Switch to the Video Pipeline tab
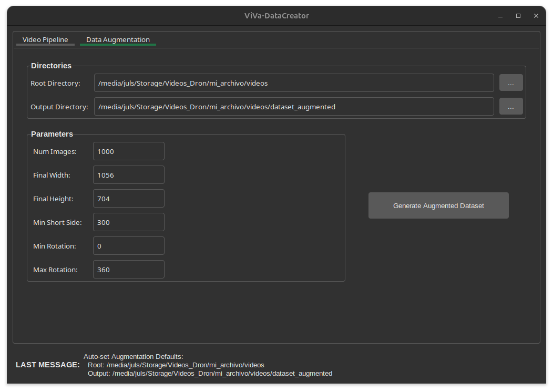This screenshot has width=553, height=392. coord(45,39)
